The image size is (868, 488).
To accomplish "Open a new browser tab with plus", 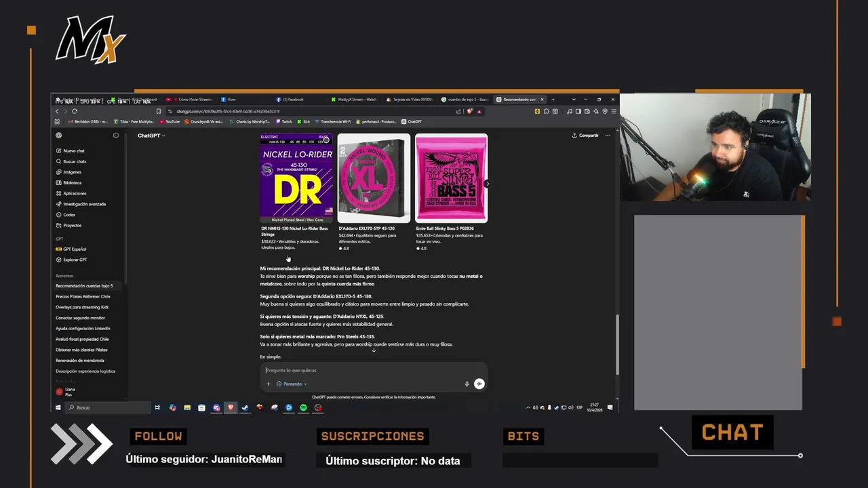I will 553,100.
